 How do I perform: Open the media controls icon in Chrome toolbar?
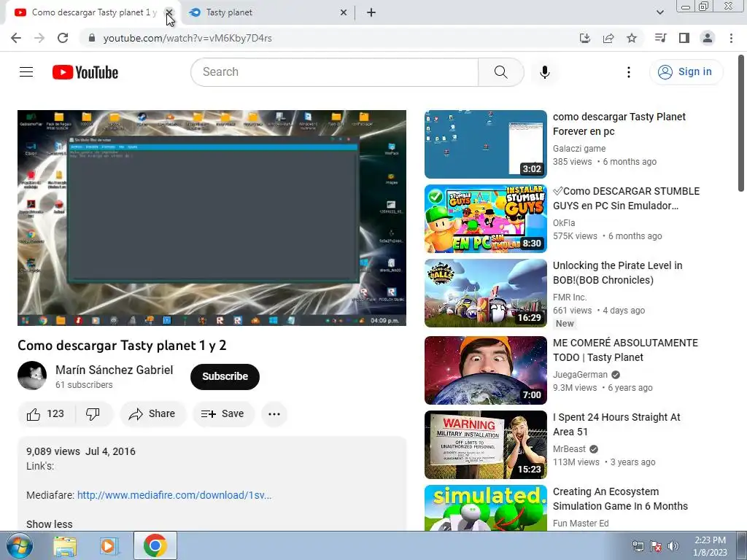point(660,38)
